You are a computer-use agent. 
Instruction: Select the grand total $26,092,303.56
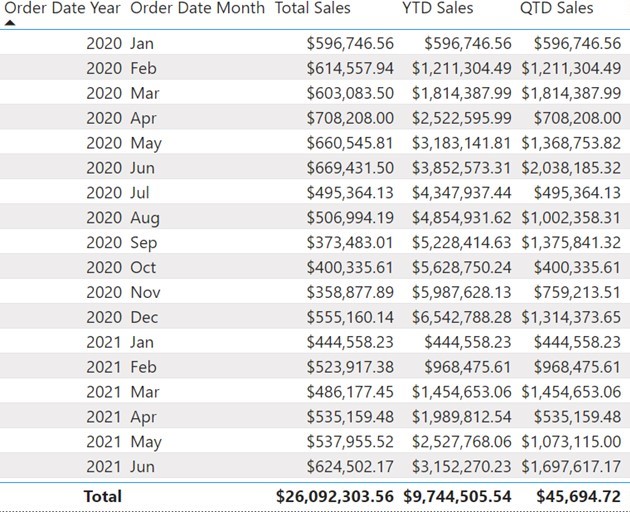pos(335,496)
